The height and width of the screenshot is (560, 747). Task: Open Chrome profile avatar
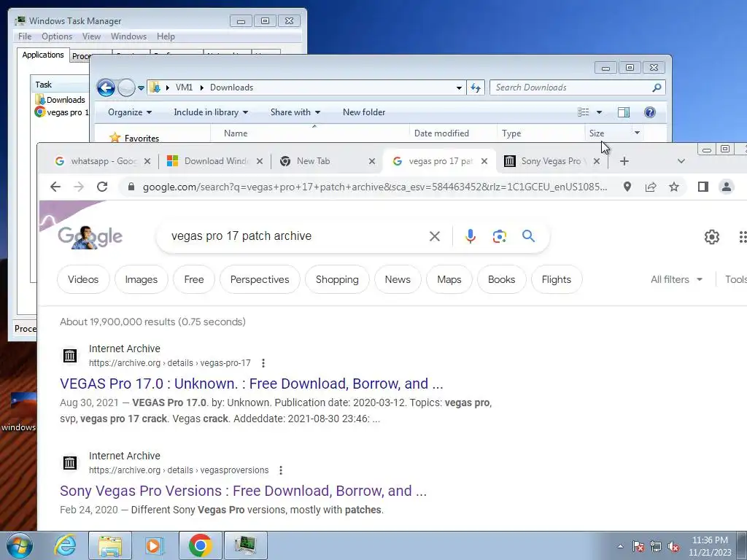727,187
